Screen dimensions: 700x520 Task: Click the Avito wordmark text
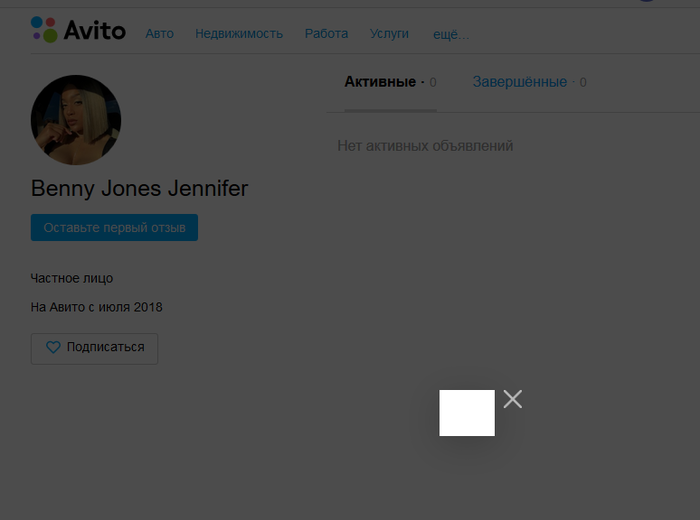tap(95, 31)
